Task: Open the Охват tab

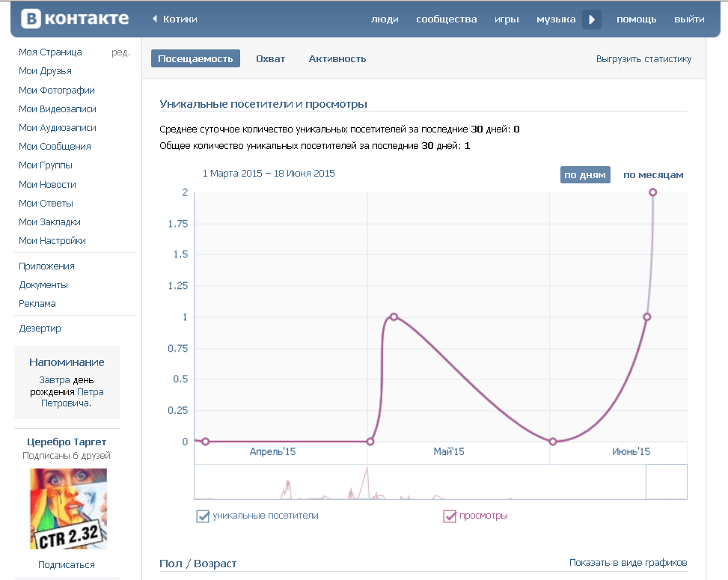Action: [x=270, y=58]
